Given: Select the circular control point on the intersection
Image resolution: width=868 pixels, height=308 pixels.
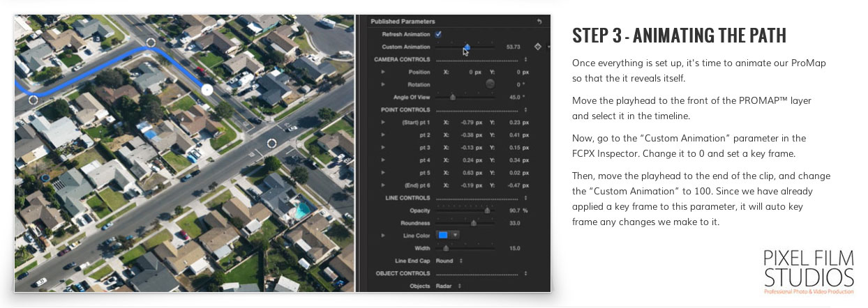Looking at the screenshot, I should (272, 144).
